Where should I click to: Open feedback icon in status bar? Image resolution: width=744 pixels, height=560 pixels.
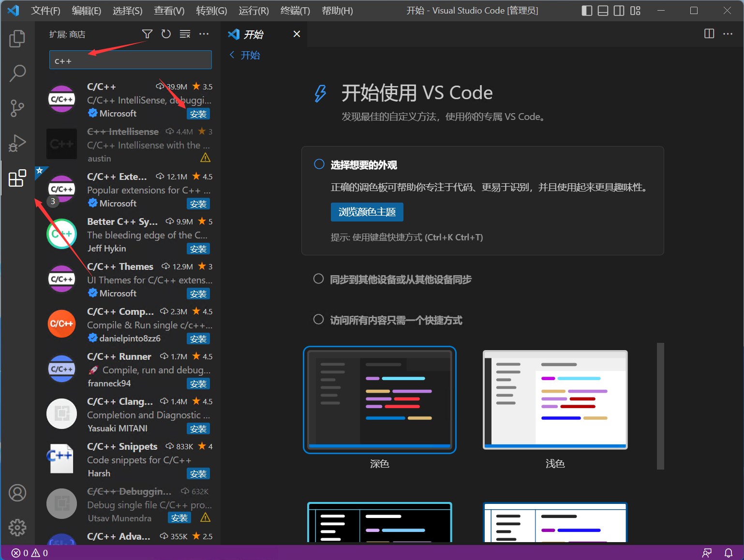[707, 553]
